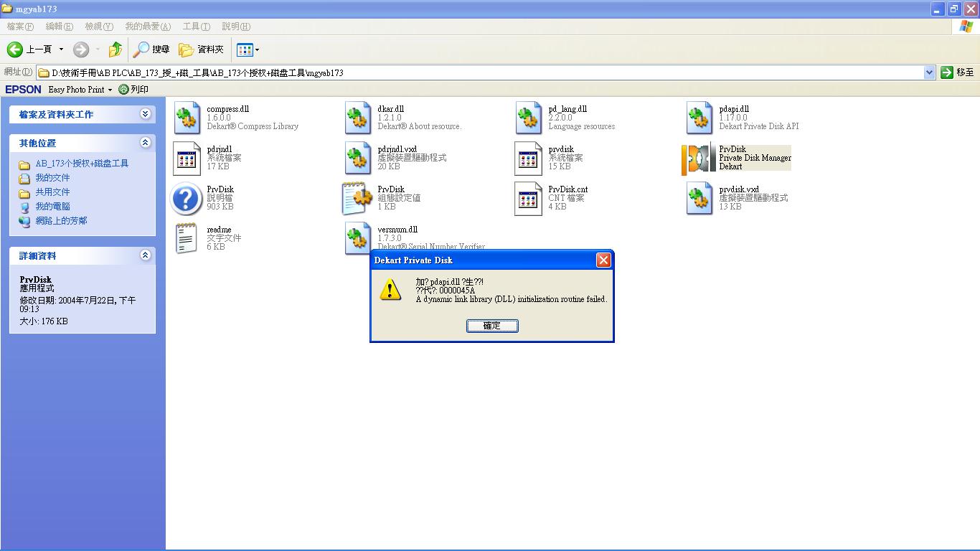Collapse the 詳細資料 panel
980x551 pixels.
point(146,255)
